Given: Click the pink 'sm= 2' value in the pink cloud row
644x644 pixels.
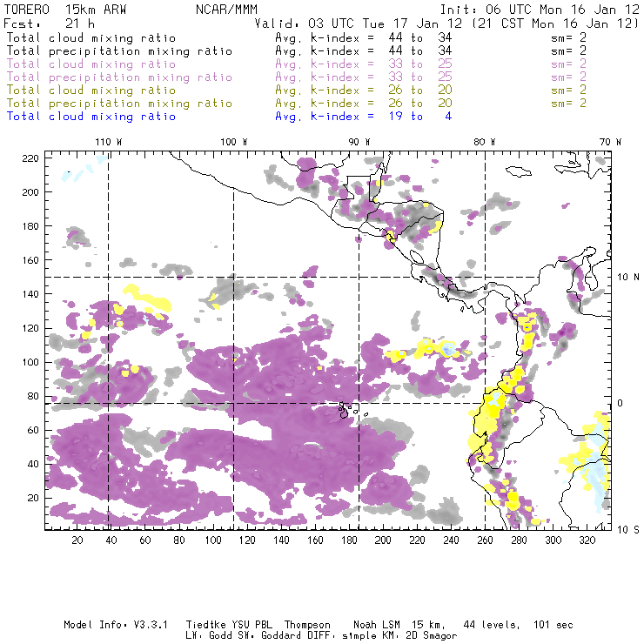Looking at the screenshot, I should coord(569,64).
